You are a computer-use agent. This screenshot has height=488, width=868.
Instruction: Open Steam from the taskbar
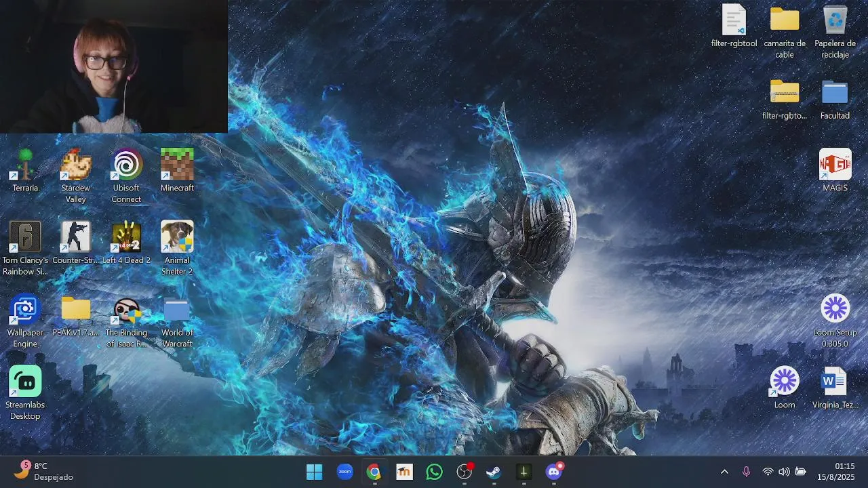pos(494,472)
